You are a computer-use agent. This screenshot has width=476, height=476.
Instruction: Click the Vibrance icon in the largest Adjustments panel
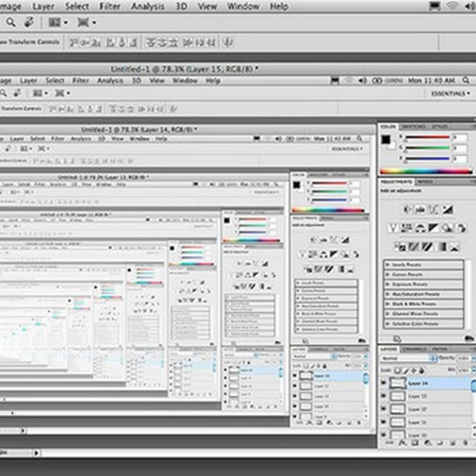393,228
